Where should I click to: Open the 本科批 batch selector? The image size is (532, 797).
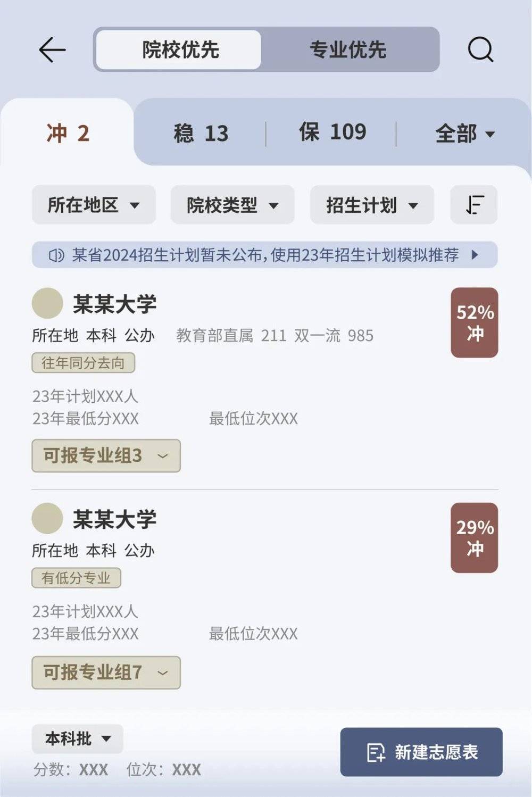pyautogui.click(x=78, y=738)
